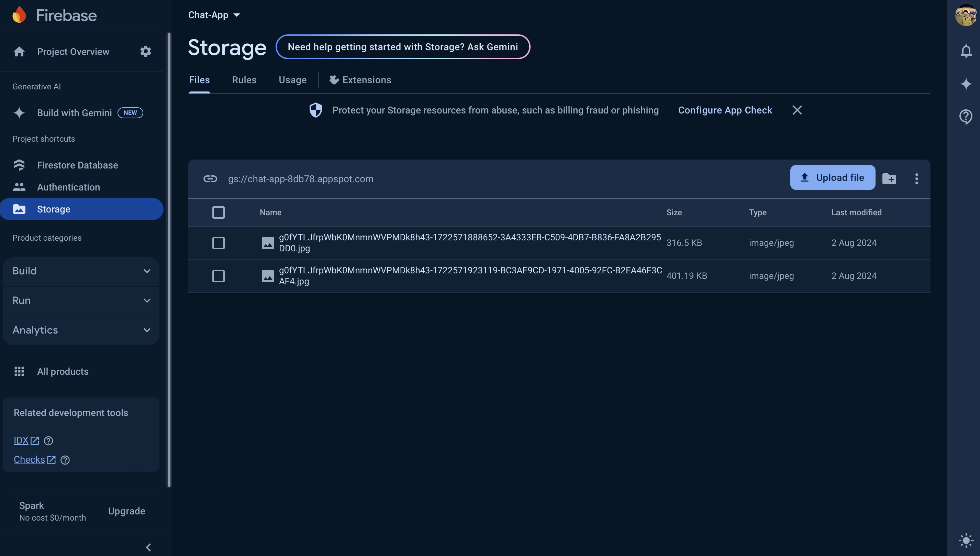Click Ask Gemini help button
The image size is (980, 556).
tap(403, 46)
